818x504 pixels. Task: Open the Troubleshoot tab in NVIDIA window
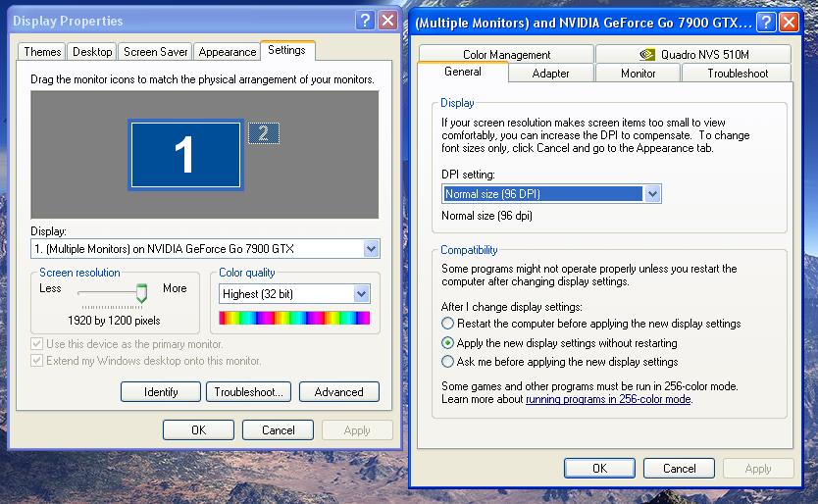click(x=738, y=73)
